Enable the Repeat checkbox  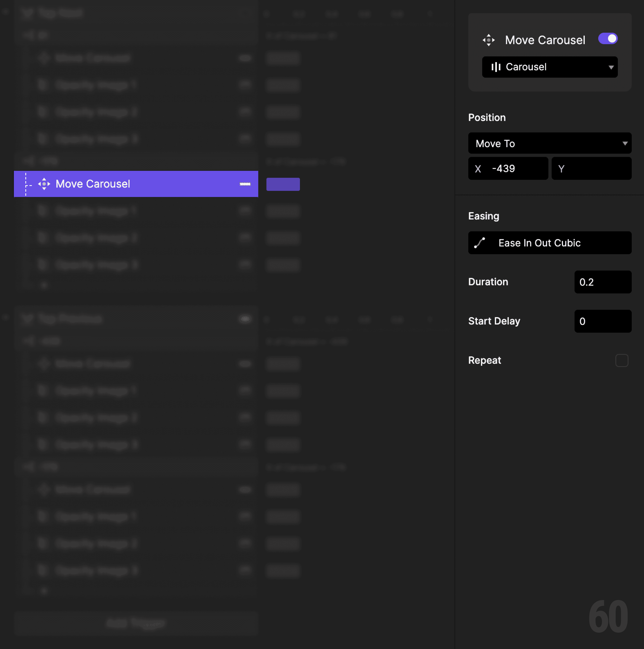click(622, 360)
